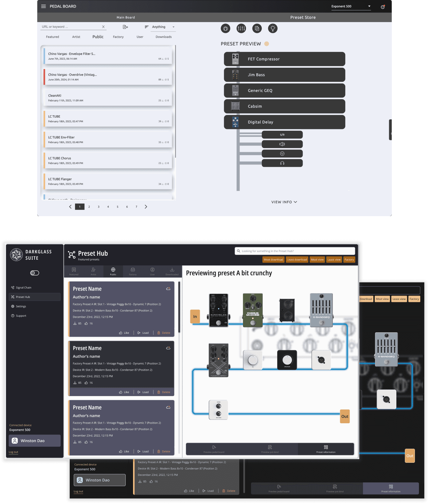This screenshot has height=504, width=429.
Task: Switch to the Preset Store tab
Action: pos(303,17)
